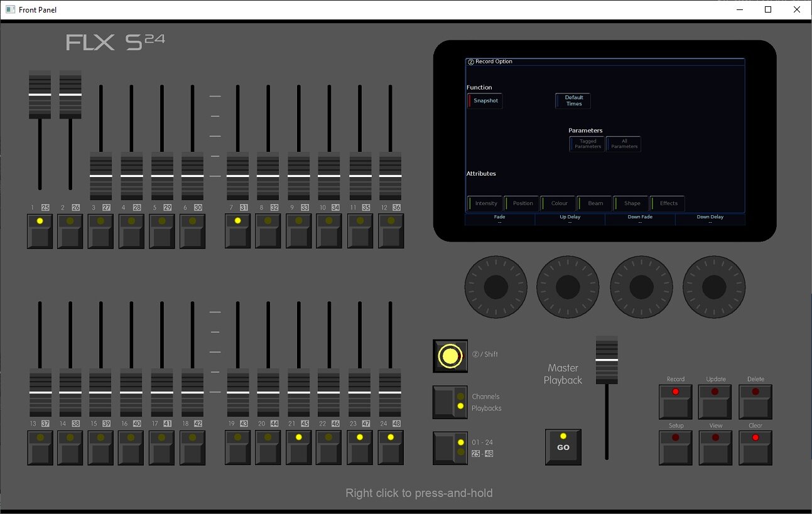Click the flash button under fader 20
The height and width of the screenshot is (514, 812).
coord(268,447)
